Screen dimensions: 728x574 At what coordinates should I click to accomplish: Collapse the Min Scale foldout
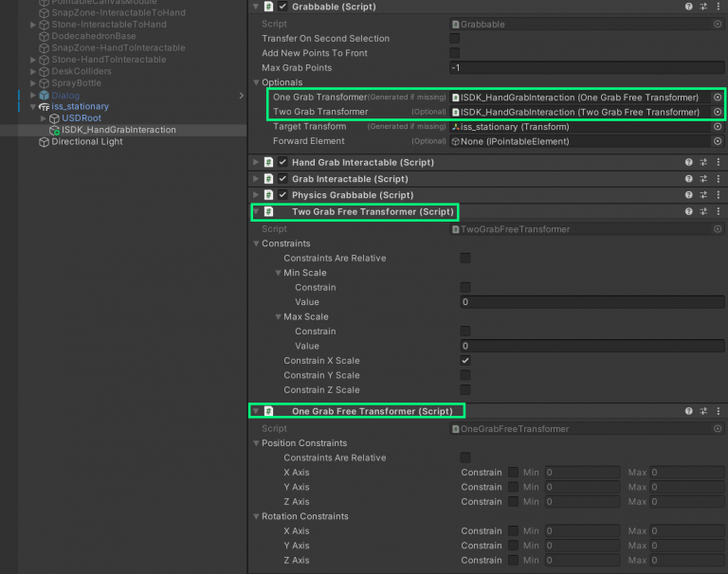pos(278,273)
